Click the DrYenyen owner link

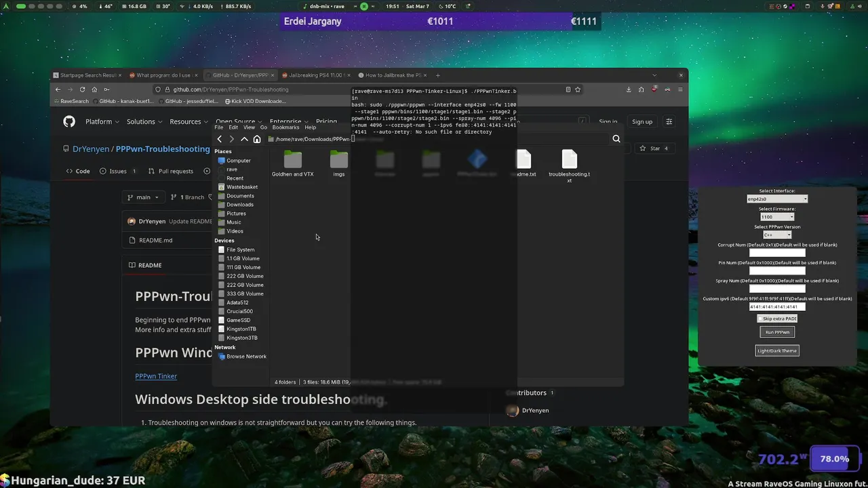(x=91, y=149)
